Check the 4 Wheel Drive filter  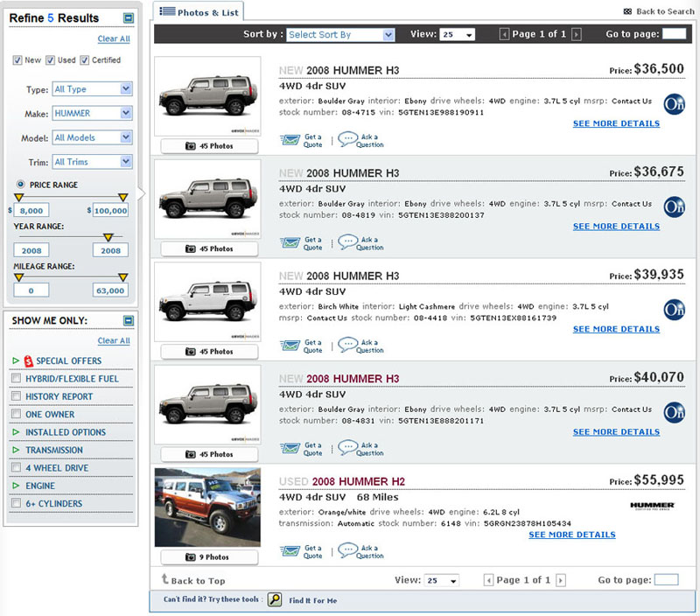coord(16,468)
